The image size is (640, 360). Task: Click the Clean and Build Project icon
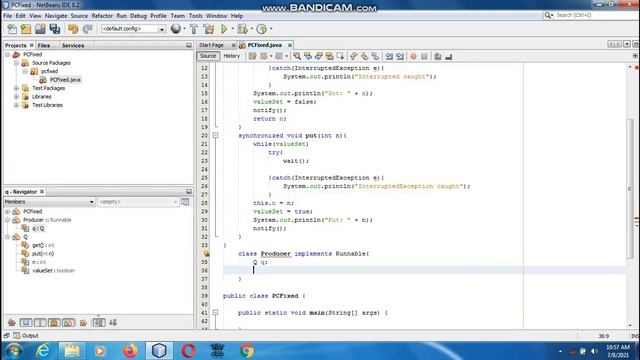[209, 29]
